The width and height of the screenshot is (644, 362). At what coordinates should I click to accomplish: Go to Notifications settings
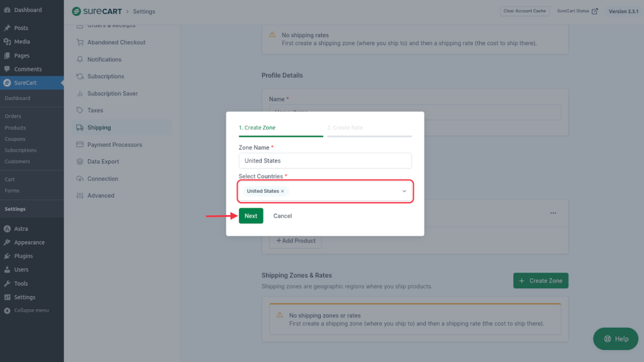click(x=104, y=59)
